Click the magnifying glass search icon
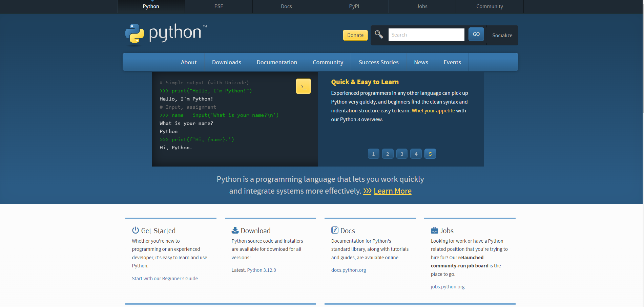 [x=379, y=35]
